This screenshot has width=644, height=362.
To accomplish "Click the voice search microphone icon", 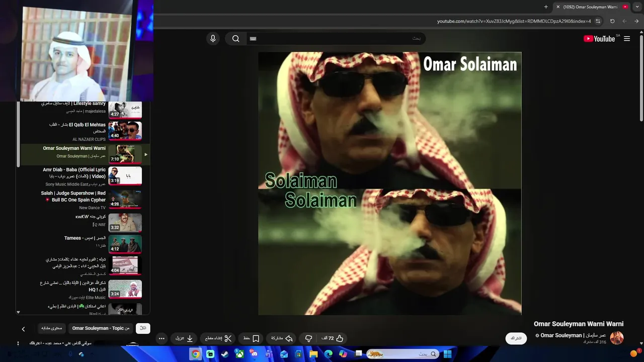I will (x=213, y=39).
